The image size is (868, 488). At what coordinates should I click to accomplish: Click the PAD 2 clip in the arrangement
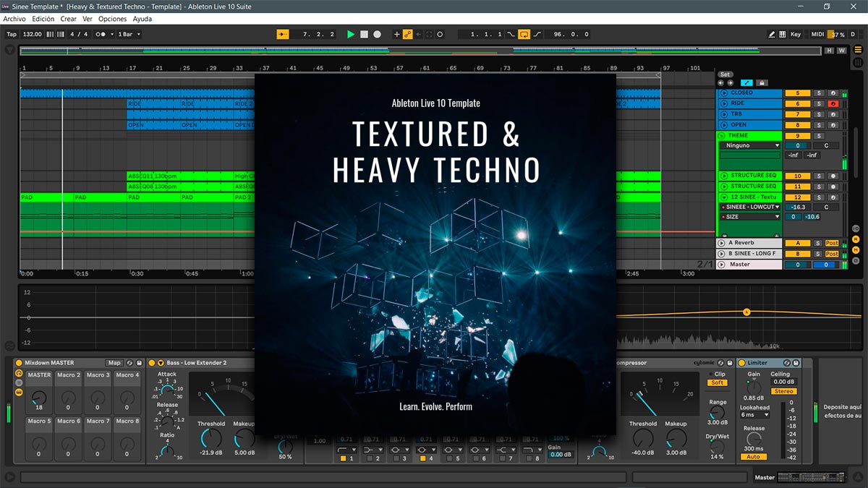(244, 197)
